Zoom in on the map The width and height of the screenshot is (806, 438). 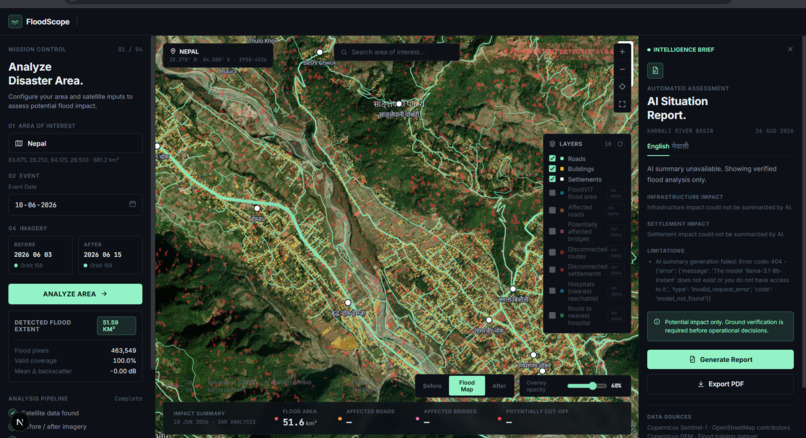(622, 51)
